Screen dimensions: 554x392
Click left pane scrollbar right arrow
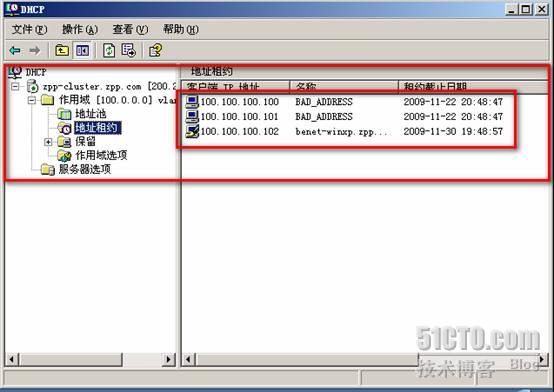[168, 360]
